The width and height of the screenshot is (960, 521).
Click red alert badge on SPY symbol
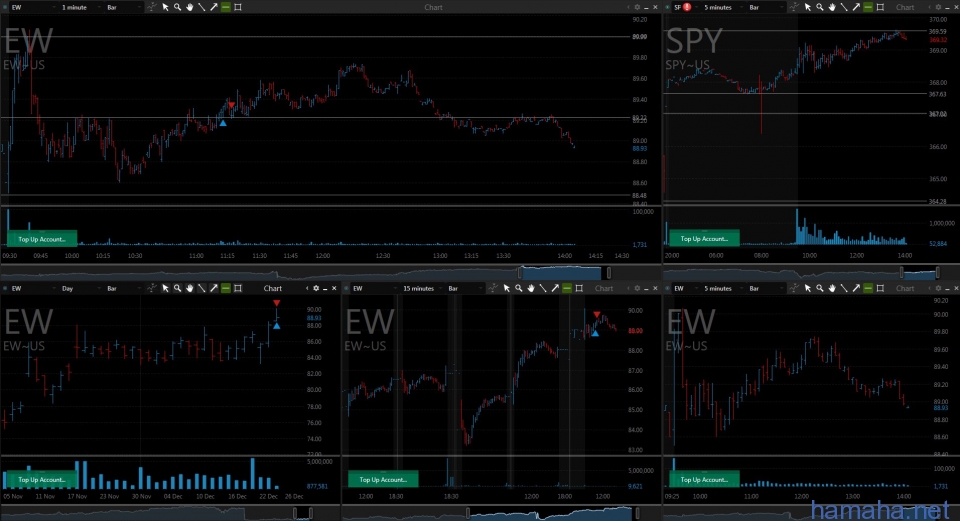pos(687,7)
